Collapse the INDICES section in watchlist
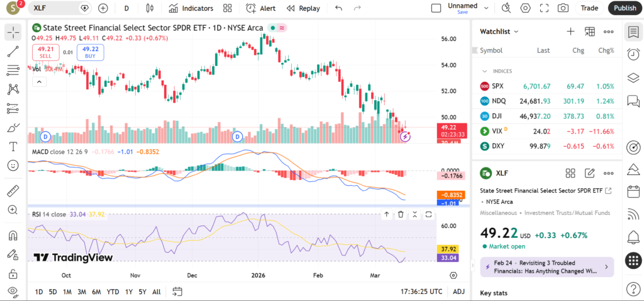Image resolution: width=644 pixels, height=301 pixels. click(x=485, y=71)
